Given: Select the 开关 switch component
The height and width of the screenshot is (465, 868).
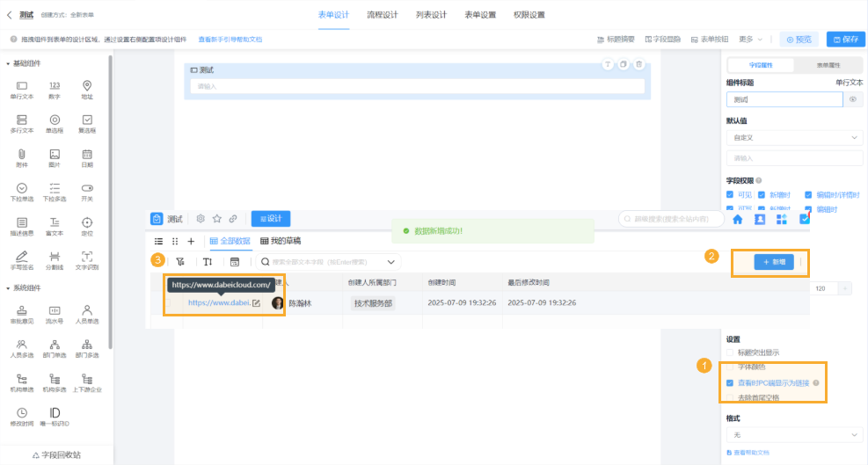Looking at the screenshot, I should (x=87, y=193).
